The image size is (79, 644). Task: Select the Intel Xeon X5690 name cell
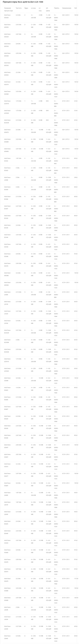click(7, 599)
